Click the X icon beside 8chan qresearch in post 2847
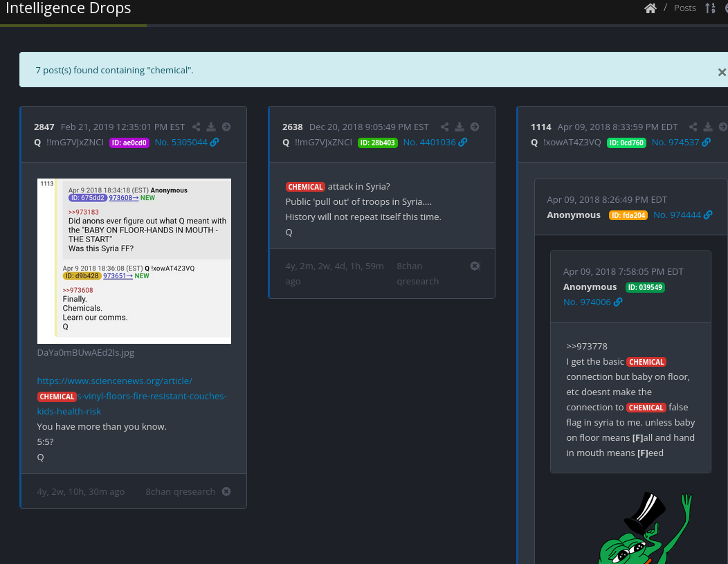The image size is (728, 564). 226,491
